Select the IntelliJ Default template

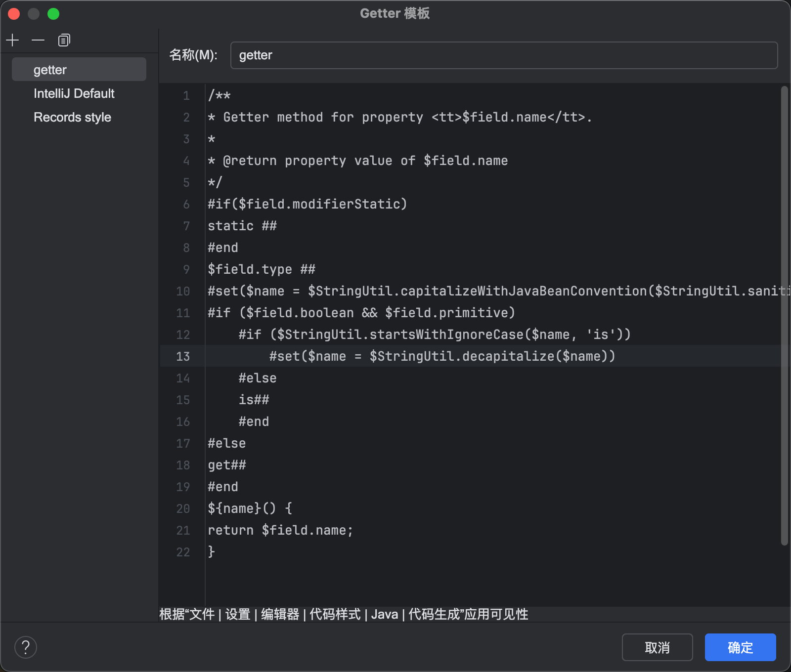[74, 93]
